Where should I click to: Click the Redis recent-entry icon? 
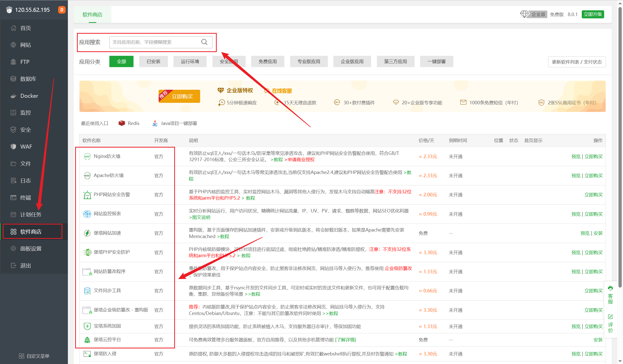coord(122,123)
